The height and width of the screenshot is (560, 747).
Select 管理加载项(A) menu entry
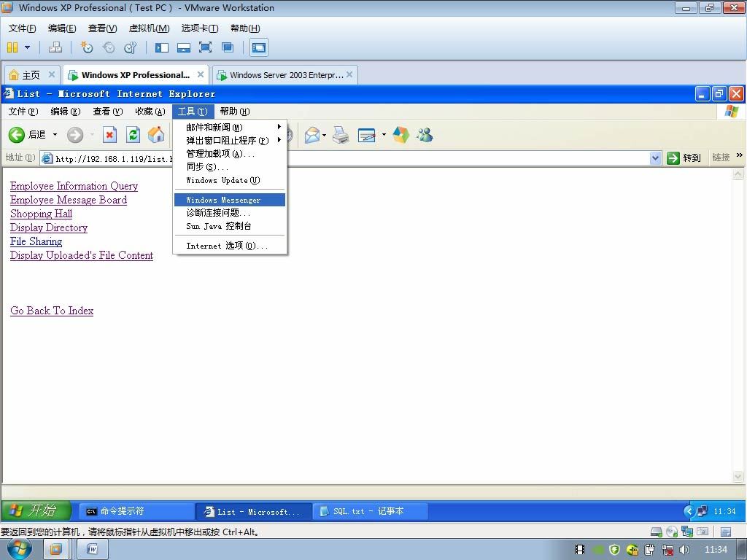click(230, 154)
